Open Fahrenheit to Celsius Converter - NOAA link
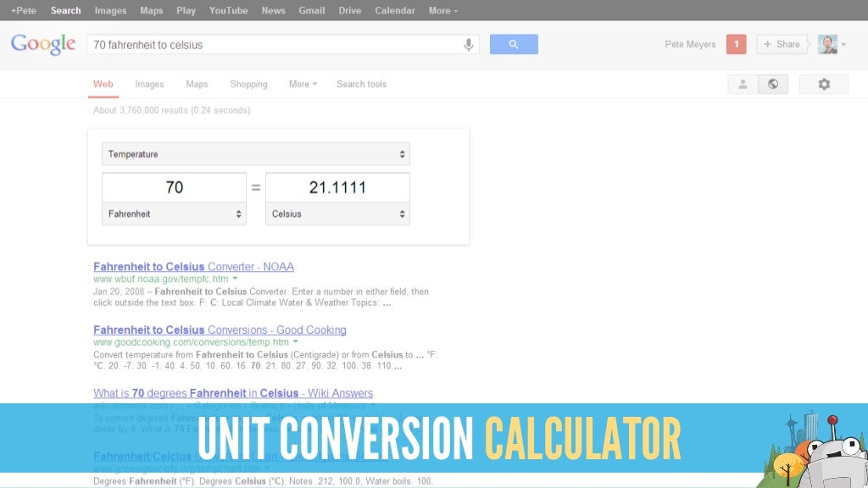868x488 pixels. [194, 267]
